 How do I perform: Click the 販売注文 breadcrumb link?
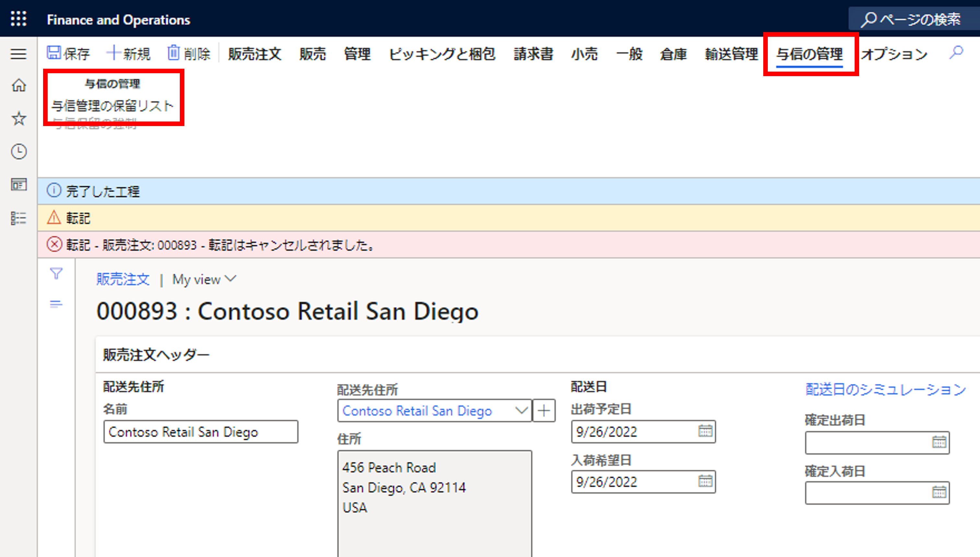[x=123, y=279]
